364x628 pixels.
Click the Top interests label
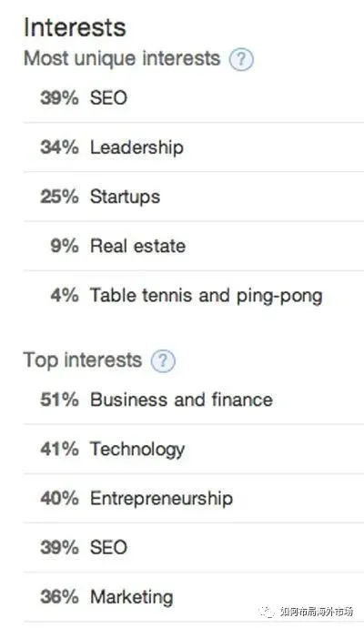[x=83, y=360]
